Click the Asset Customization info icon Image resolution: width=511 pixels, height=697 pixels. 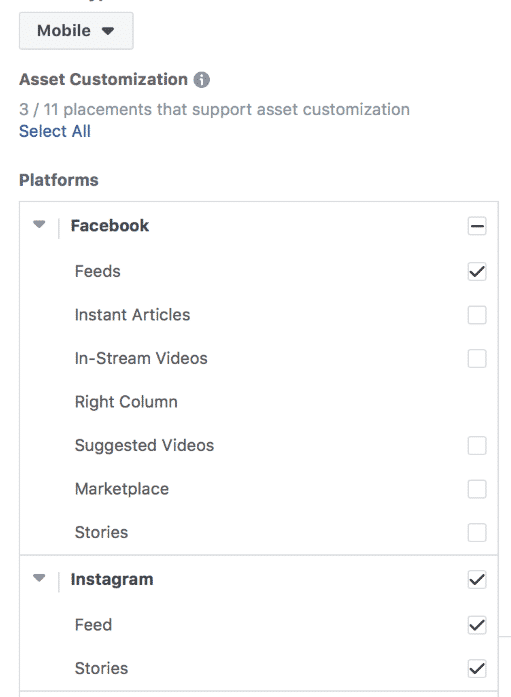point(201,80)
